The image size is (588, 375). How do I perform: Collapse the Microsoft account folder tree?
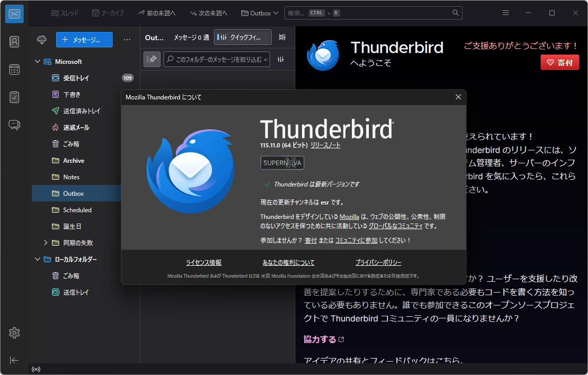(37, 61)
